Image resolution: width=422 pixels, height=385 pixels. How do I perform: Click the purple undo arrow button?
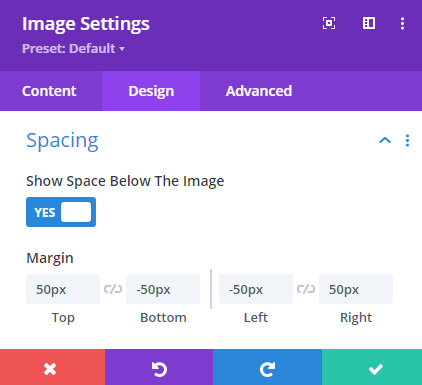159,367
